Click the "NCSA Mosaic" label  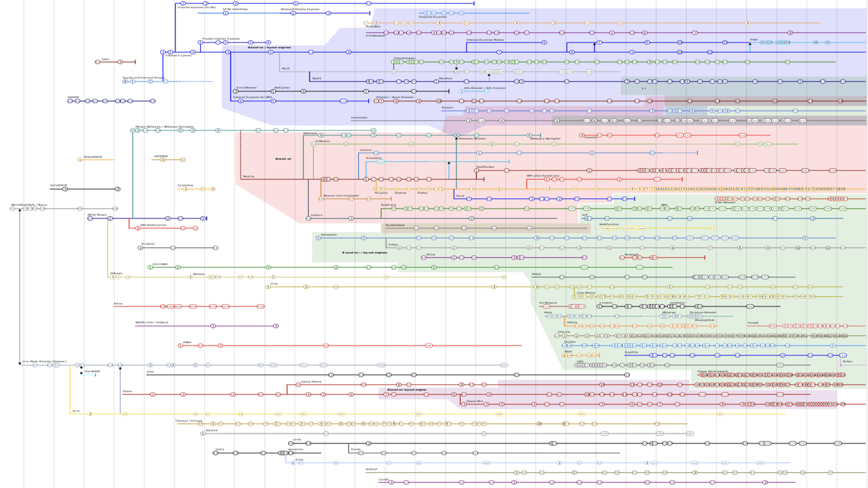97,215
